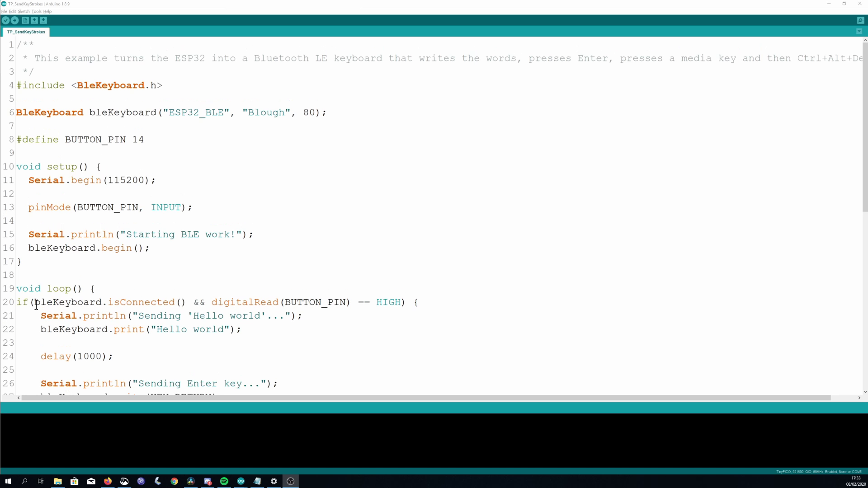The height and width of the screenshot is (488, 868).
Task: Open Spotify from the taskbar
Action: pos(224,481)
